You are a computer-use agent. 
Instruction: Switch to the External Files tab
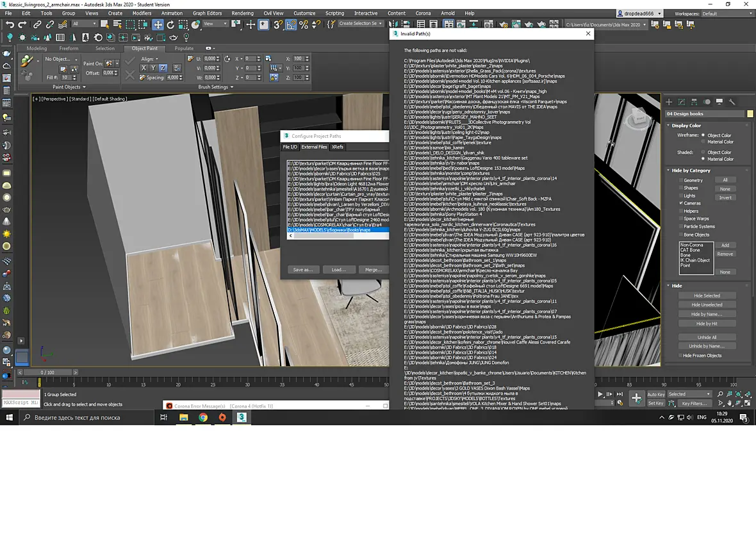click(x=314, y=147)
